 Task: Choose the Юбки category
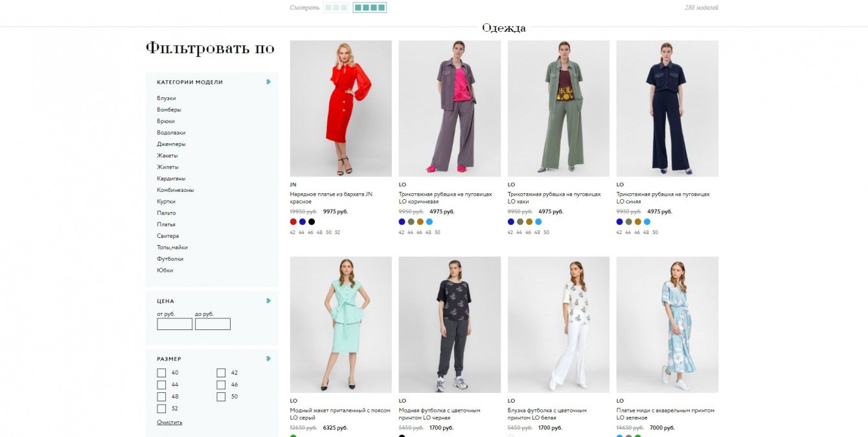point(165,270)
